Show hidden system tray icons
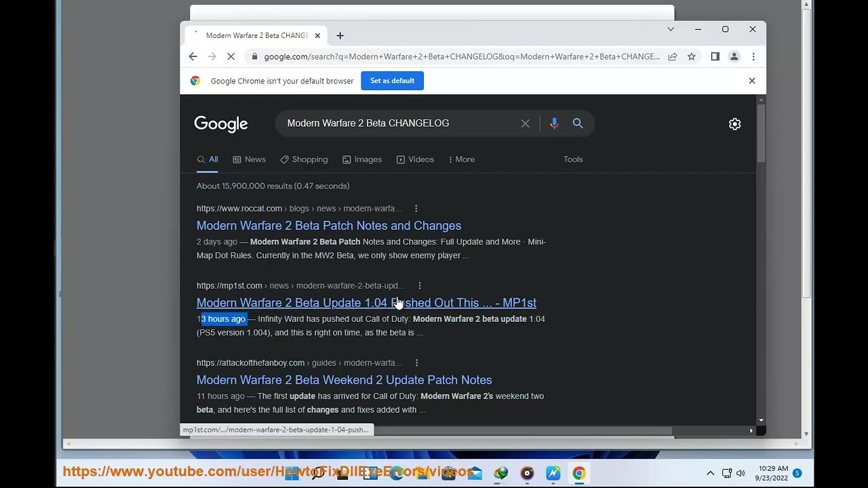 pyautogui.click(x=710, y=473)
